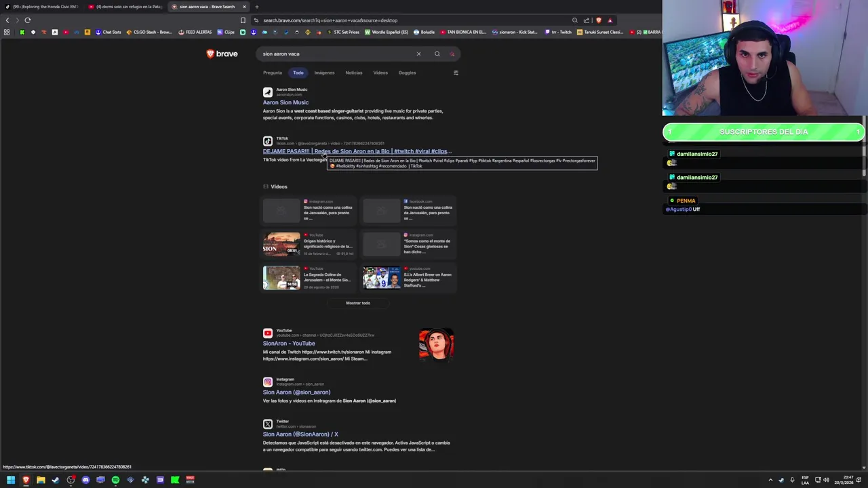
Task: Open notification center icon in tray
Action: tap(859, 480)
